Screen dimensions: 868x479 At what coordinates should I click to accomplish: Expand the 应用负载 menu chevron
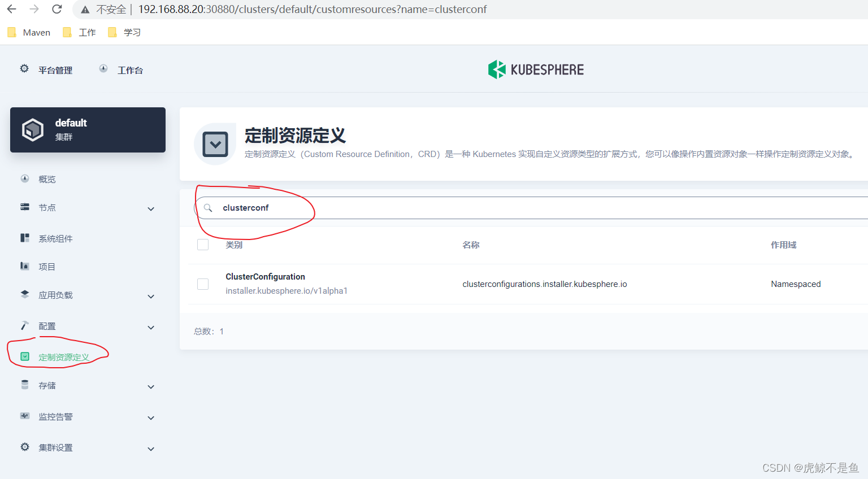(x=151, y=296)
